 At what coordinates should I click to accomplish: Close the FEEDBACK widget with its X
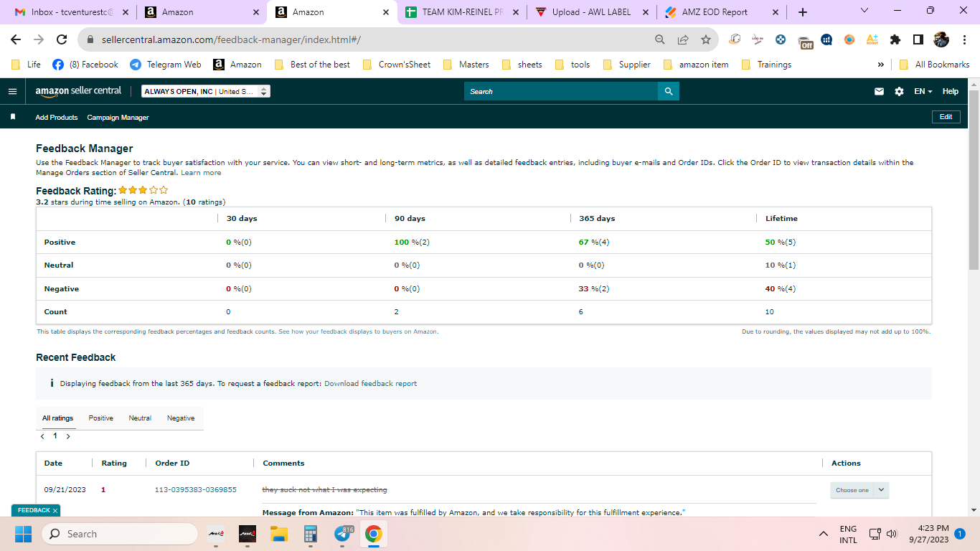point(55,510)
